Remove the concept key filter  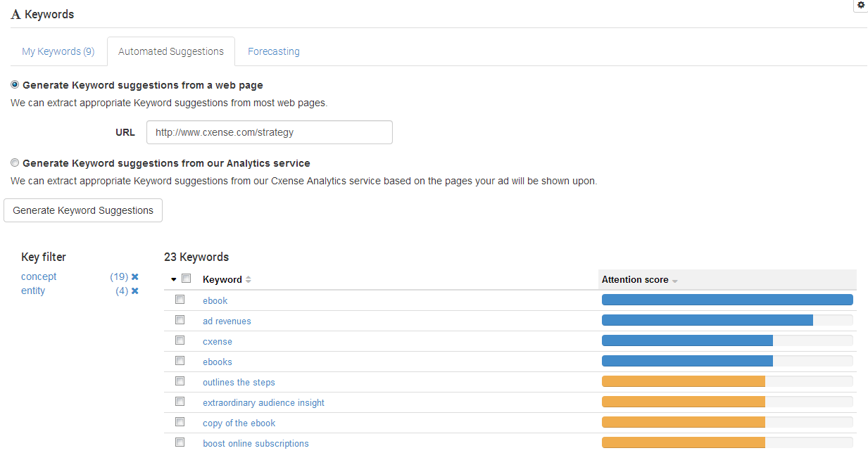pos(134,277)
